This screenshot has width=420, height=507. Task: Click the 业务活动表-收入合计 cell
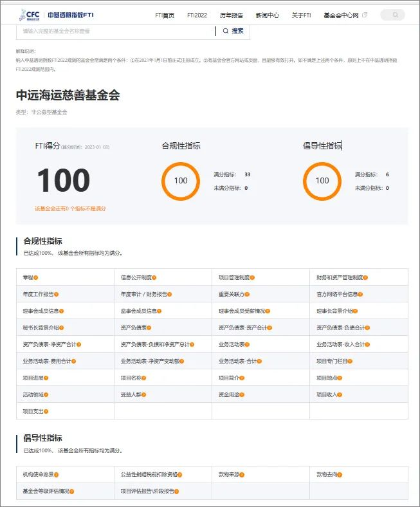[359, 345]
